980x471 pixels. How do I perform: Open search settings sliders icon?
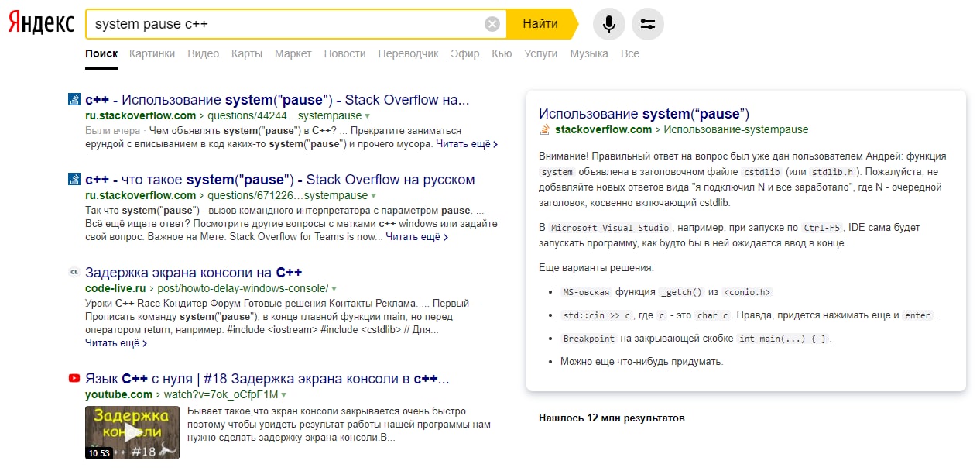648,24
